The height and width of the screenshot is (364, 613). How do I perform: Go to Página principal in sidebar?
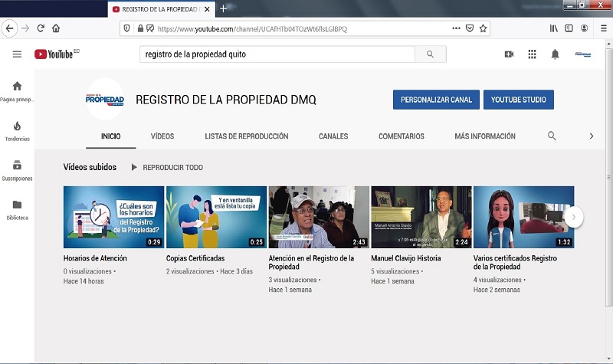point(17,91)
